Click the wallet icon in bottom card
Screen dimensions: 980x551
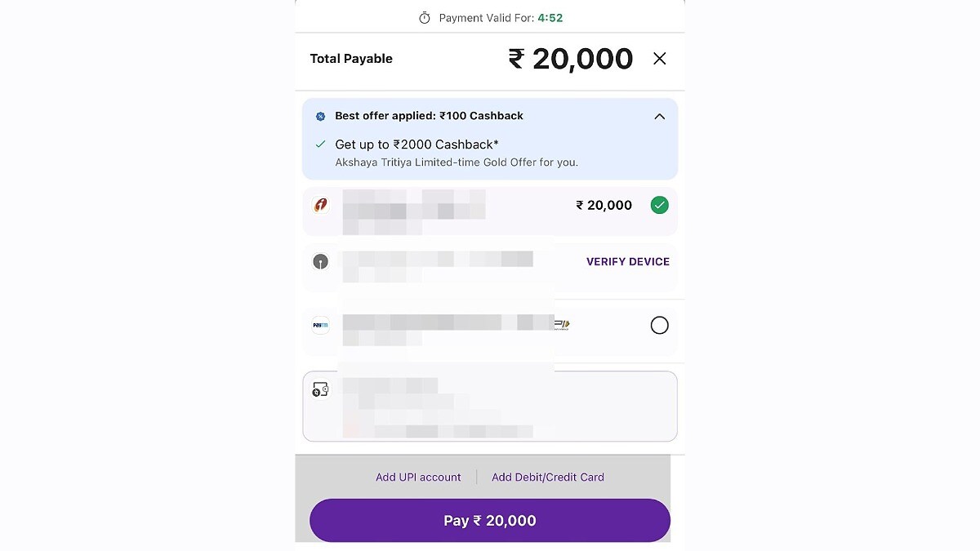click(320, 390)
